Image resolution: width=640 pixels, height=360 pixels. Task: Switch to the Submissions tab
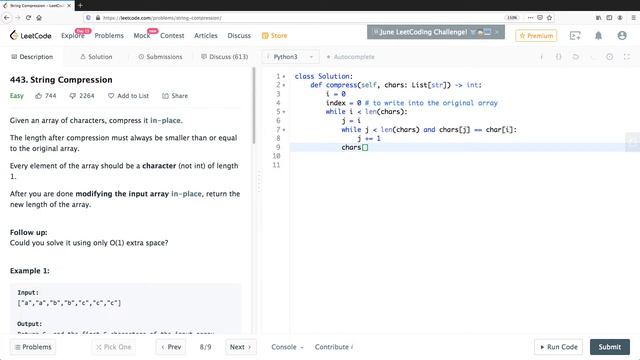pyautogui.click(x=160, y=57)
